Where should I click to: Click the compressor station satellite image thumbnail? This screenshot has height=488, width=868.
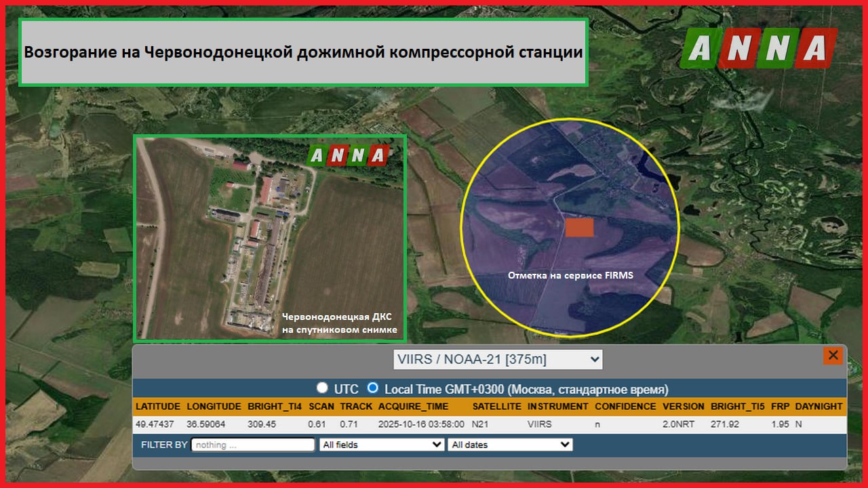(x=270, y=237)
